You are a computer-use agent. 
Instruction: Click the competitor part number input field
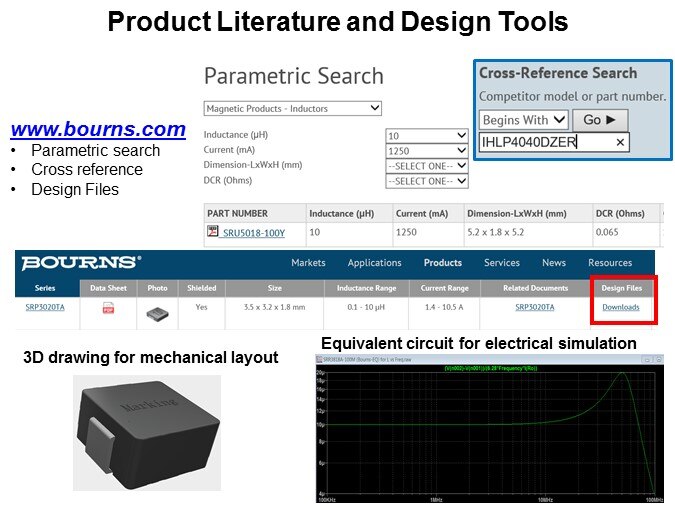click(545, 143)
